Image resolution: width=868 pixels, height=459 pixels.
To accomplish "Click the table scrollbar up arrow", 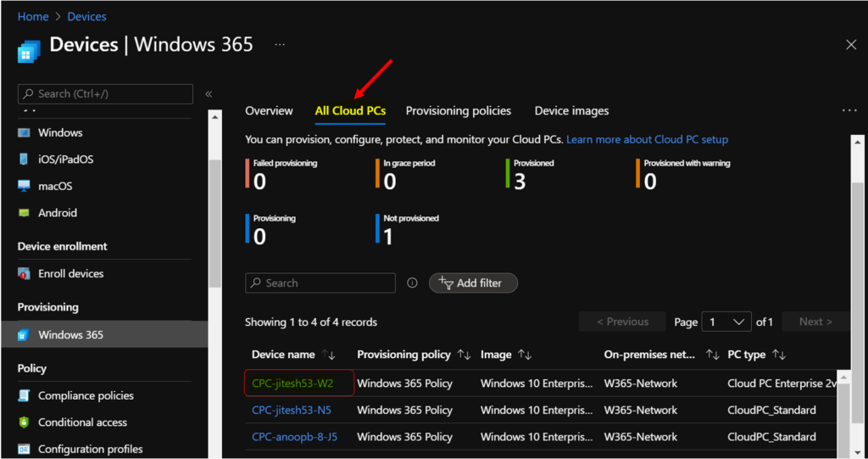I will coord(843,378).
